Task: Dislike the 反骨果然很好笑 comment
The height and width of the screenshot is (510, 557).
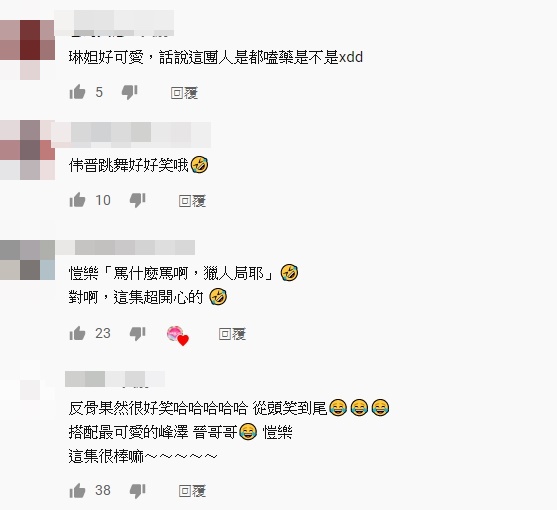Action: point(137,491)
